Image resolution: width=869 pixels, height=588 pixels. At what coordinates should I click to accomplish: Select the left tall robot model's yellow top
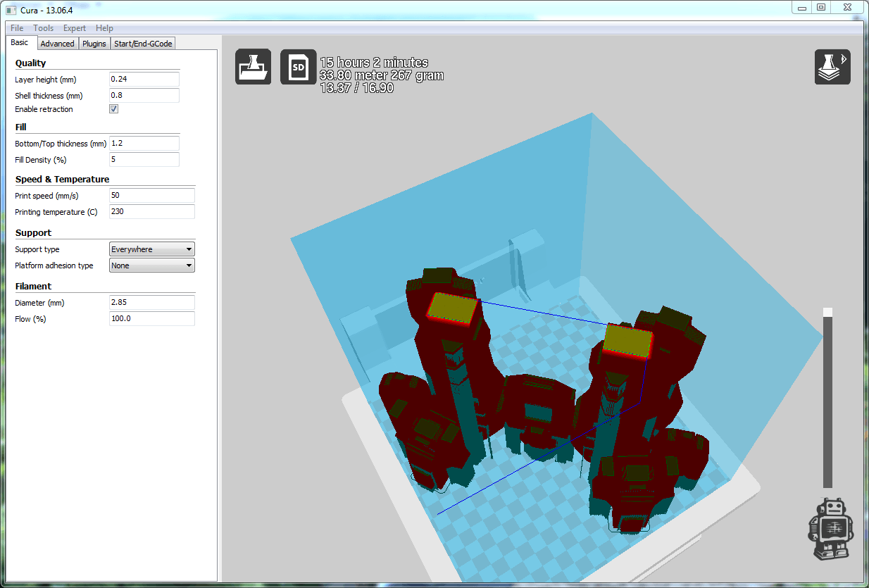pos(454,308)
